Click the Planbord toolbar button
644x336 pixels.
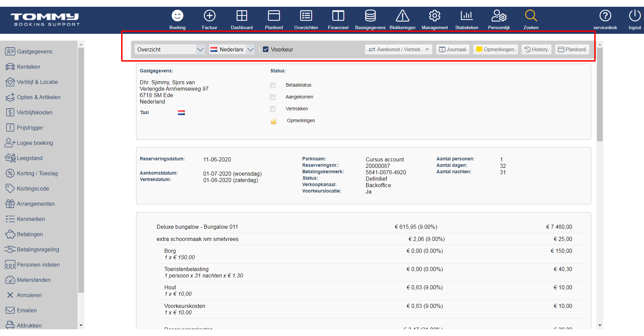(572, 49)
